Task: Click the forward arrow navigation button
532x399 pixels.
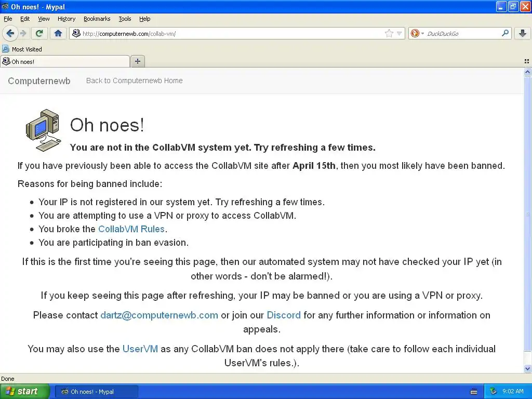Action: (x=23, y=33)
